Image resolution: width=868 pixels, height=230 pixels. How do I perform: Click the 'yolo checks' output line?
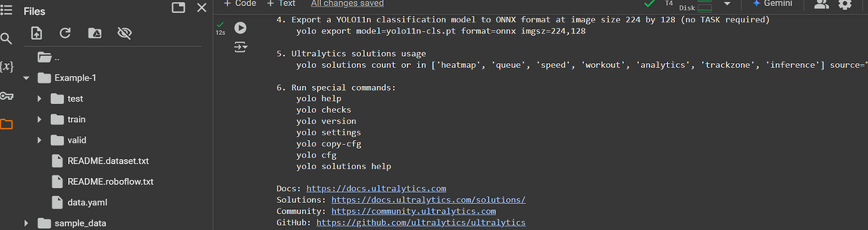tap(323, 110)
